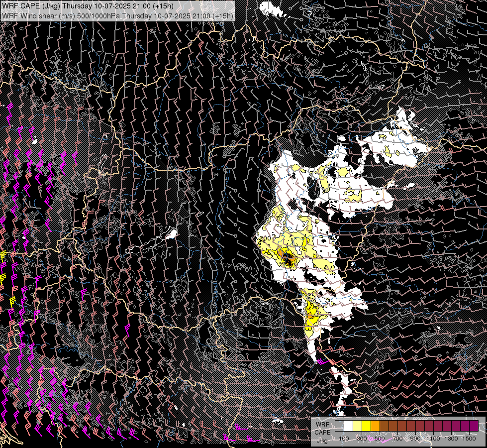Click the legend value 500
Image resolution: width=487 pixels, height=448 pixels.
(380, 439)
